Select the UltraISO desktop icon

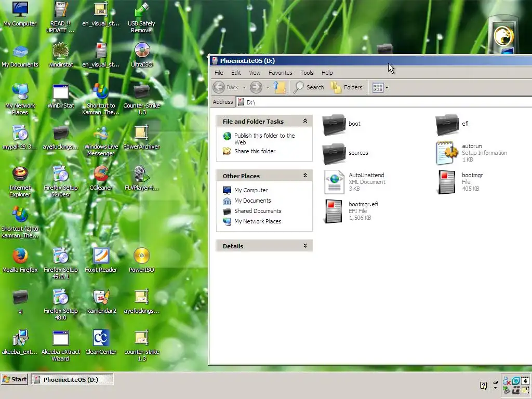142,55
